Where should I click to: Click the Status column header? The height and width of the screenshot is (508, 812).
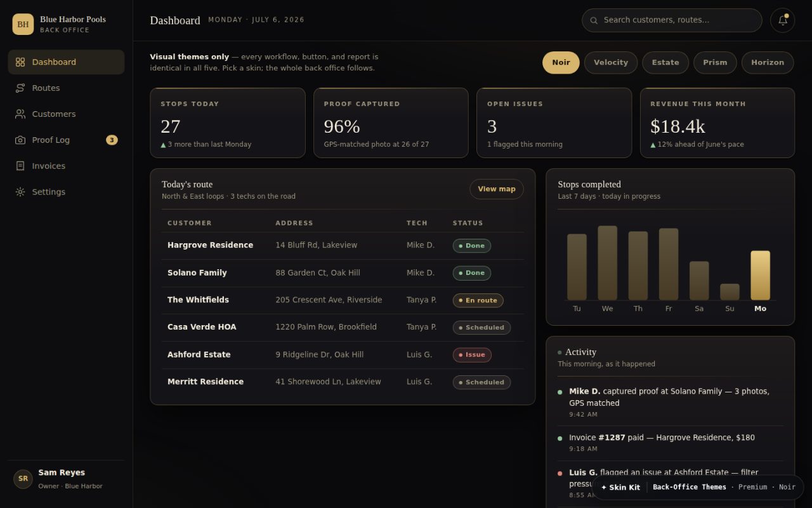pos(468,223)
